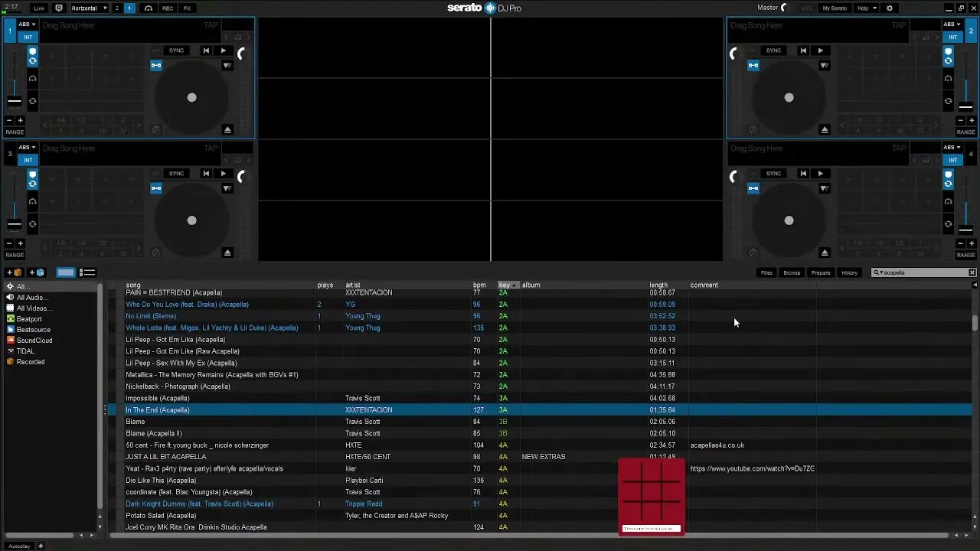Image resolution: width=980 pixels, height=551 pixels.
Task: Click TAP tempo on deck 1
Action: pyautogui.click(x=211, y=25)
